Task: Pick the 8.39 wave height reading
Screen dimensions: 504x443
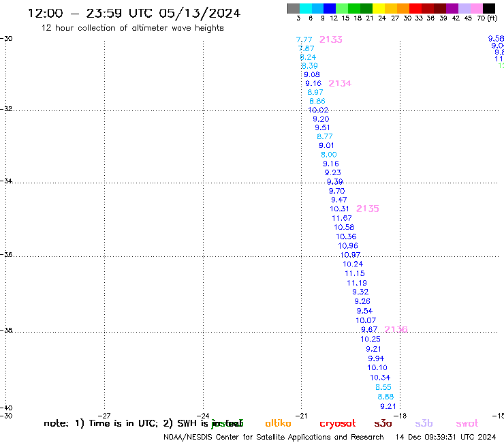Action: point(310,65)
